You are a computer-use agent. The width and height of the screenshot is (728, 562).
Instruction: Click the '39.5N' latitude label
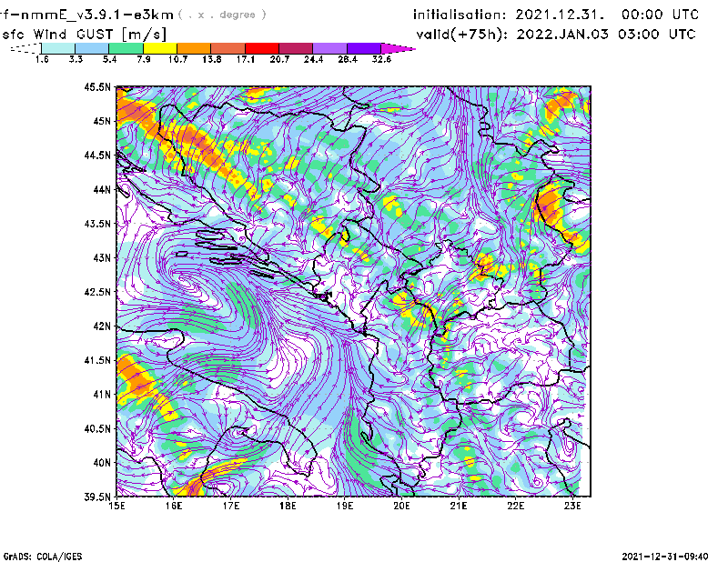[97, 497]
